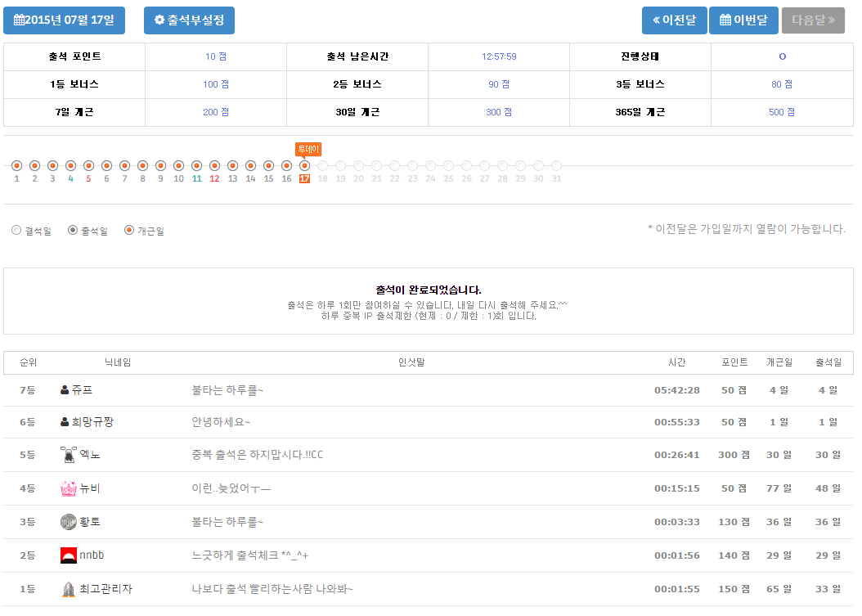Open the 2015년 07월 17일 date picker

pyautogui.click(x=64, y=20)
